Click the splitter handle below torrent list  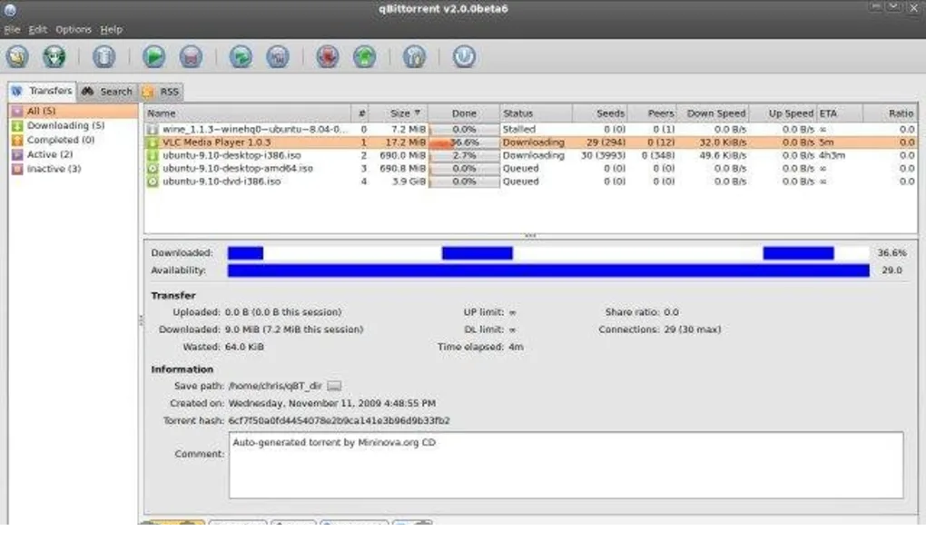point(530,236)
